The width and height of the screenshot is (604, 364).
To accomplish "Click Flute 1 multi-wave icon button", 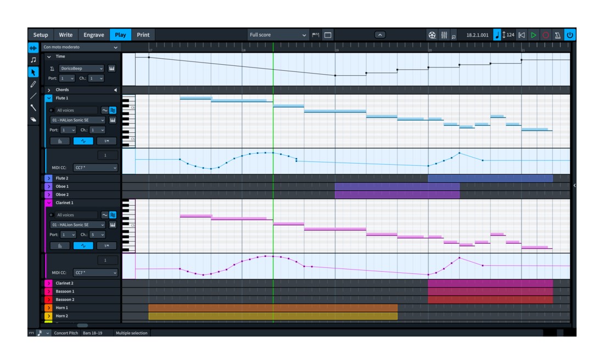I will (113, 110).
